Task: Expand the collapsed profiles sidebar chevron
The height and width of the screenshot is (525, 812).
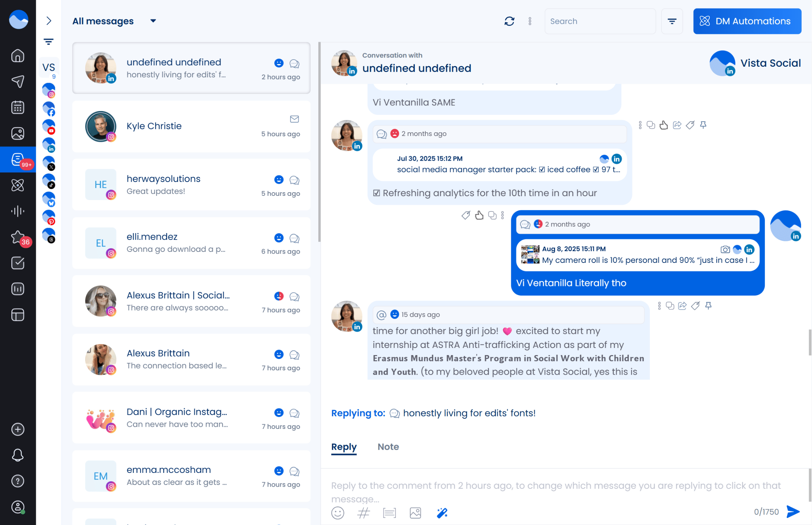Action: point(49,21)
